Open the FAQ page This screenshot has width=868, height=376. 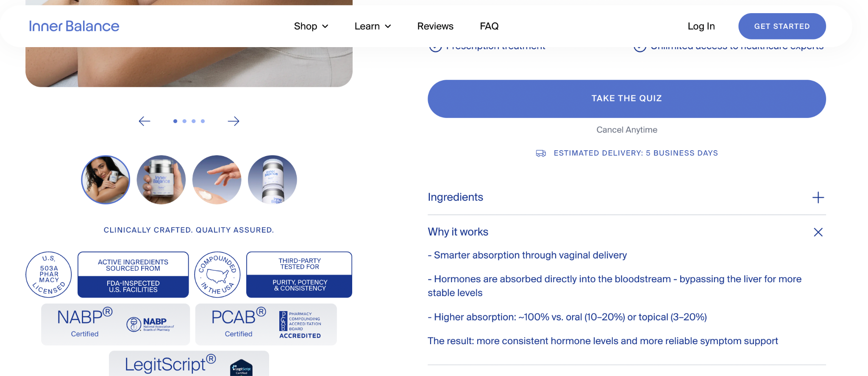[489, 26]
